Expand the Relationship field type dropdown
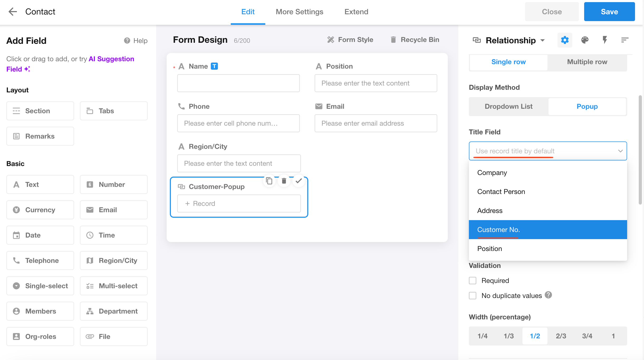 click(542, 40)
